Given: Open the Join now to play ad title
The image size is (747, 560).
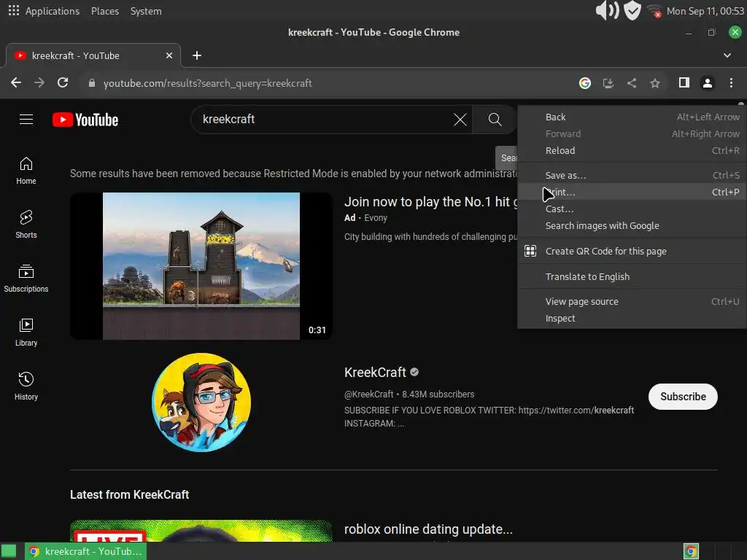Looking at the screenshot, I should pos(430,202).
